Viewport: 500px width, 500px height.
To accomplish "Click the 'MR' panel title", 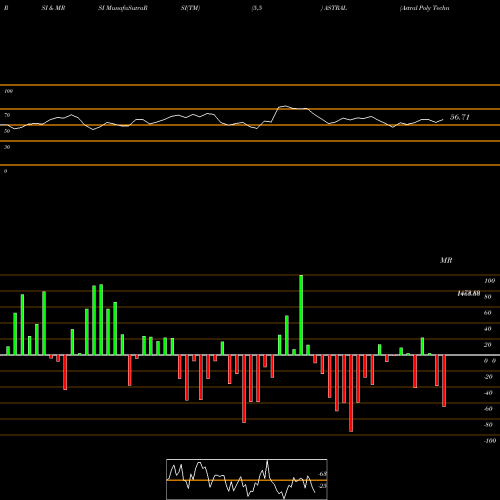I will pos(446,260).
